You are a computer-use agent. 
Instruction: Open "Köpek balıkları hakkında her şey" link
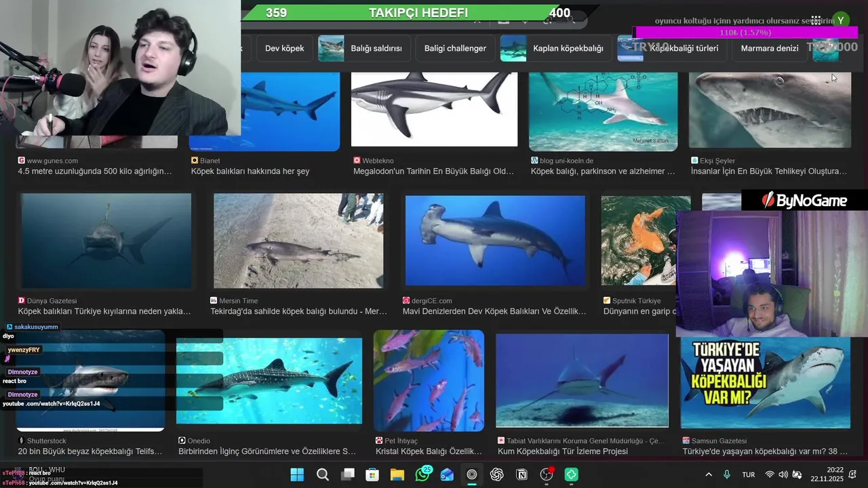250,171
